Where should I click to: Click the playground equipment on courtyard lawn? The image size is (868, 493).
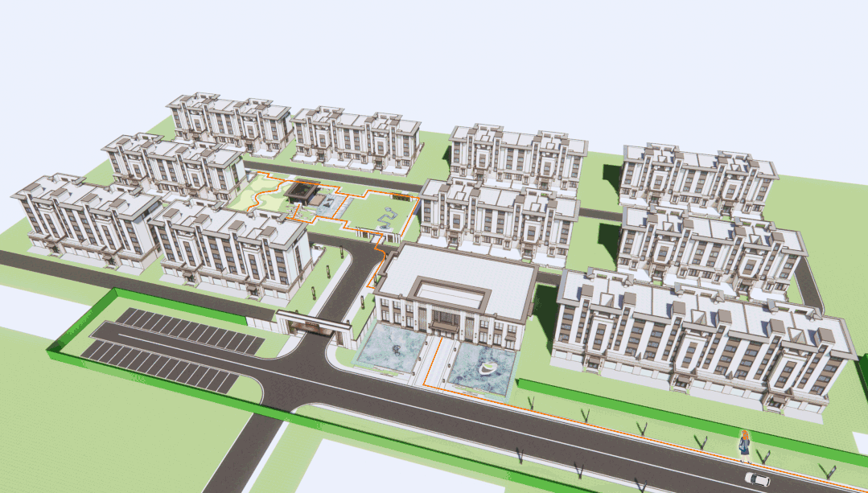pos(389,216)
